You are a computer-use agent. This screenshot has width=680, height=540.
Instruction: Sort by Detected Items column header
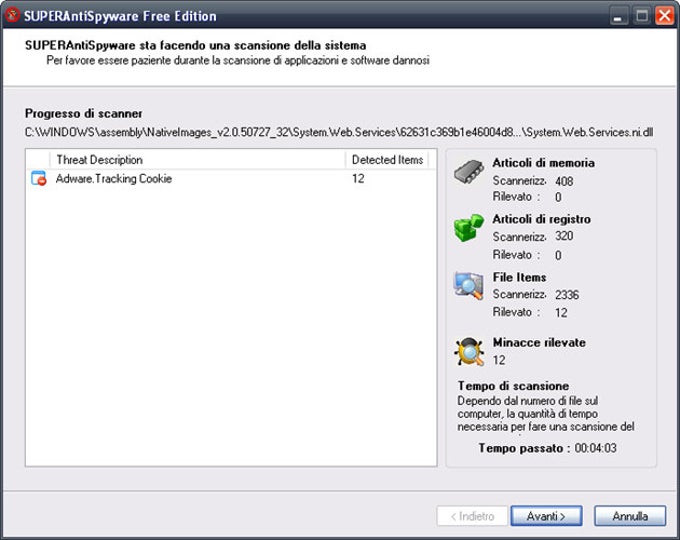(x=387, y=160)
